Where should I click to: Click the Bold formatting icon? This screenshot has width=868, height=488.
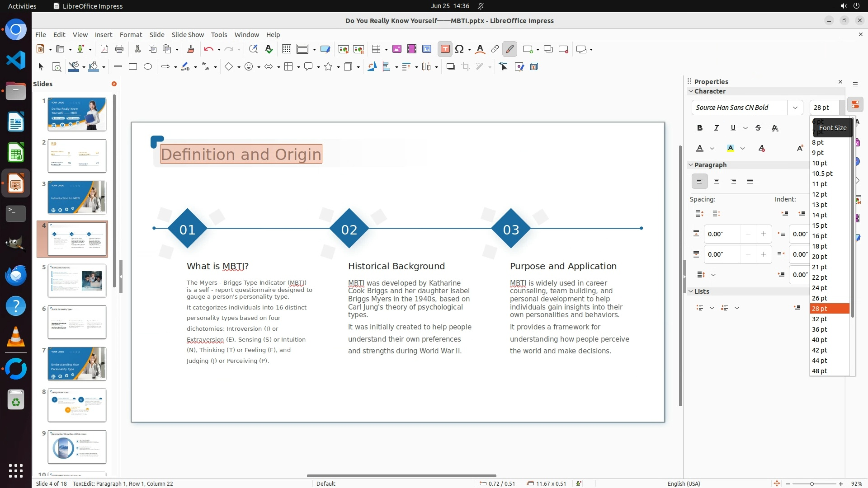click(x=700, y=128)
